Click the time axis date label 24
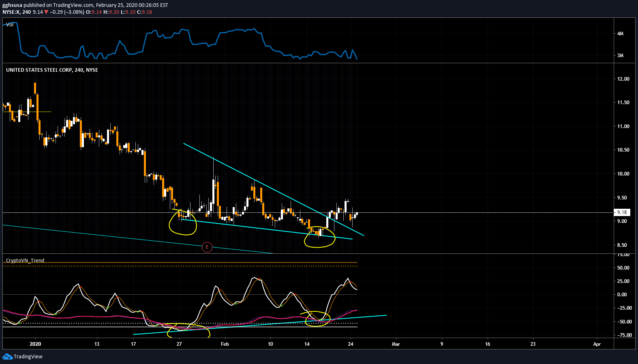The height and width of the screenshot is (364, 638). pos(351,344)
